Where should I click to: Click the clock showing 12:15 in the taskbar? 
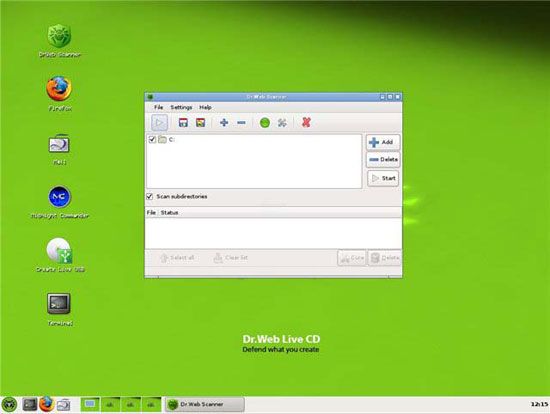539,405
